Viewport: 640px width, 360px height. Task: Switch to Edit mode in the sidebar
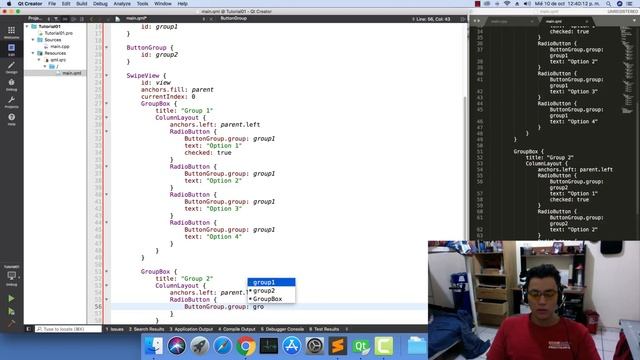tap(11, 49)
